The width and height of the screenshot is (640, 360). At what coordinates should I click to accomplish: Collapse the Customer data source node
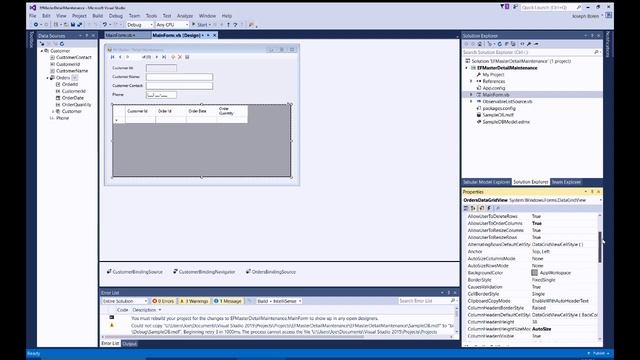[42, 51]
